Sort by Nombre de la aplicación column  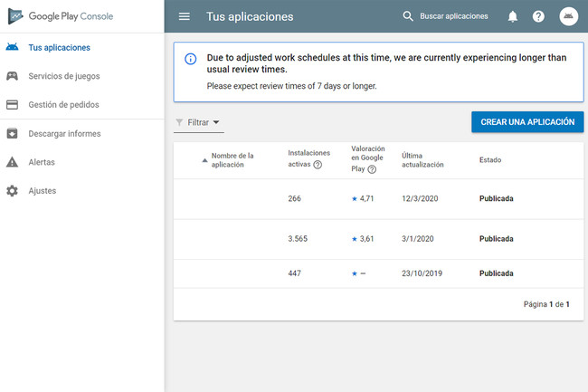(232, 160)
